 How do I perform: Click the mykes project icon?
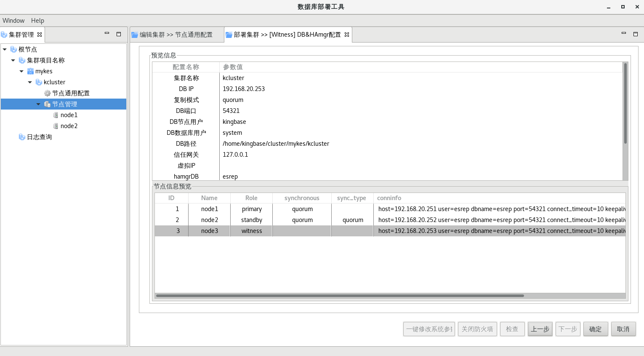click(x=30, y=71)
